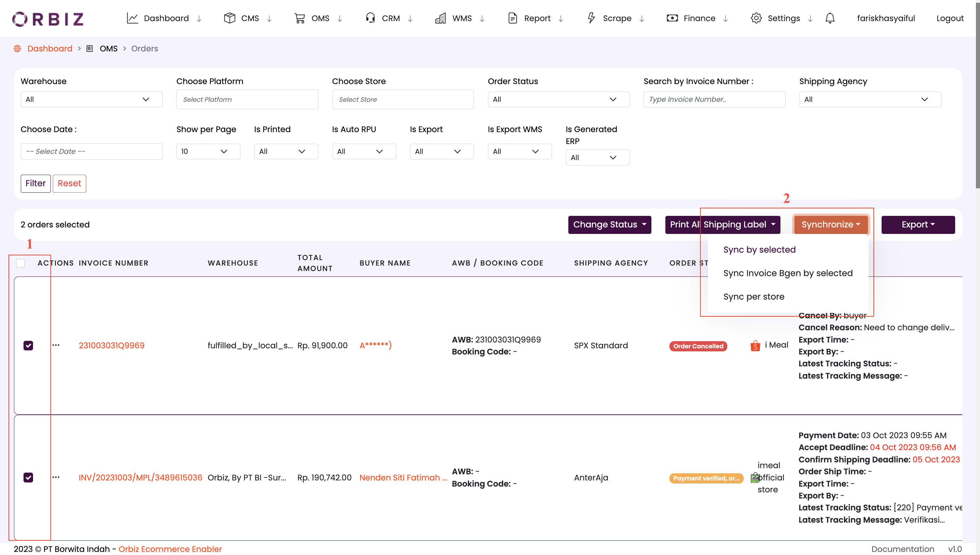
Task: Toggle the select-all orders checkbox
Action: click(20, 263)
